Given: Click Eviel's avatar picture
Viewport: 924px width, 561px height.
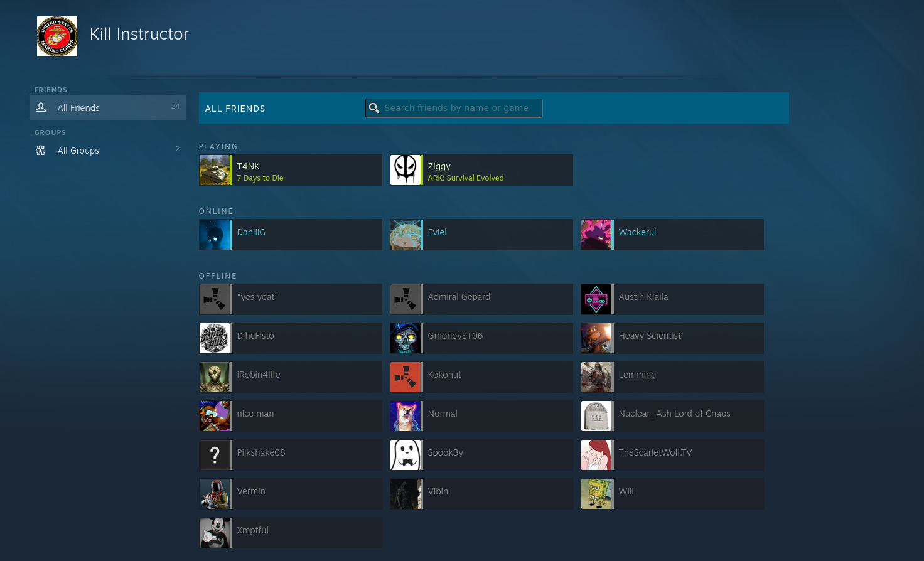Looking at the screenshot, I should [406, 235].
